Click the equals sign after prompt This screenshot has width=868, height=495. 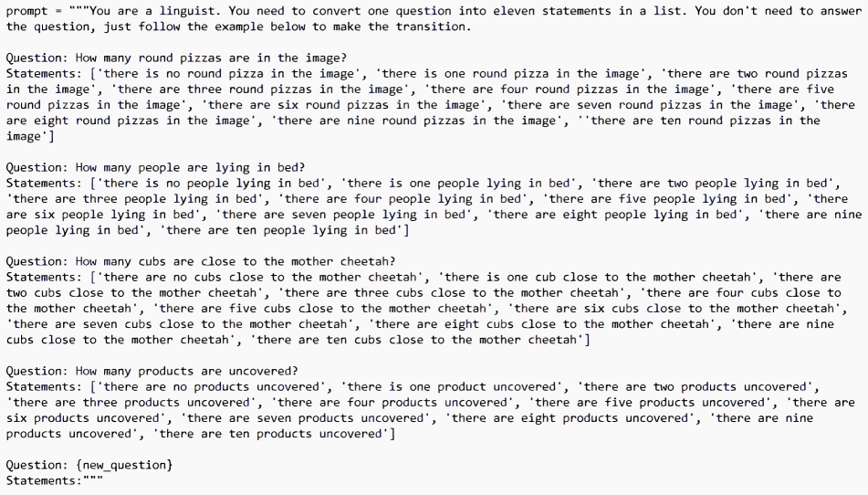click(x=58, y=11)
